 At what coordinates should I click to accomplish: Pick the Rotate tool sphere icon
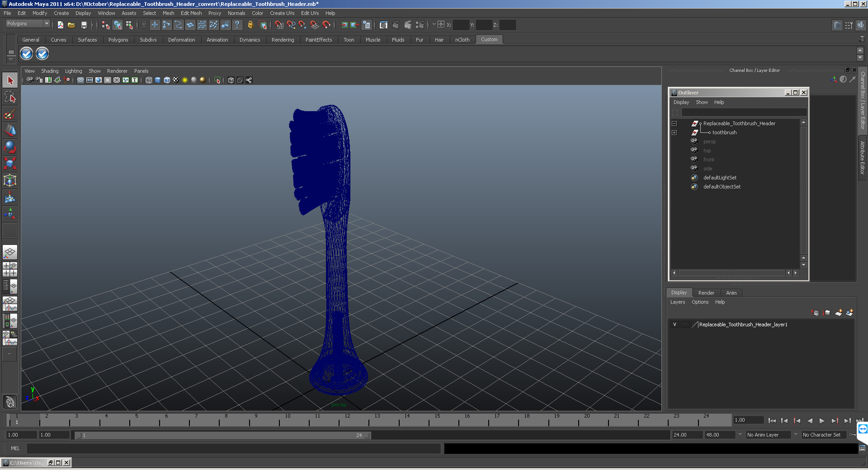(x=10, y=147)
